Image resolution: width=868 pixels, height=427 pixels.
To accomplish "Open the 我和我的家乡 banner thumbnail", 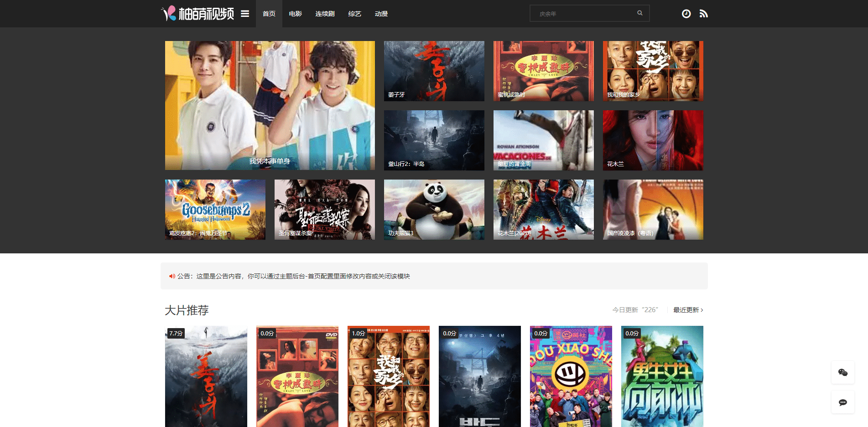I will [x=653, y=71].
